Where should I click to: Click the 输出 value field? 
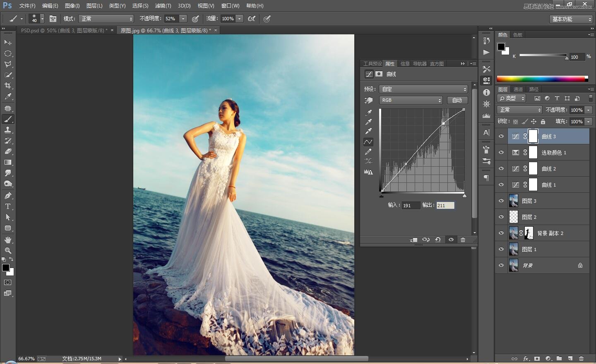click(x=445, y=206)
